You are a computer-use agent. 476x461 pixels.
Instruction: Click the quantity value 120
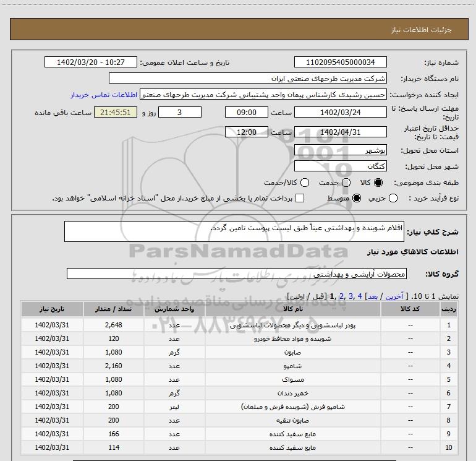[x=114, y=339]
